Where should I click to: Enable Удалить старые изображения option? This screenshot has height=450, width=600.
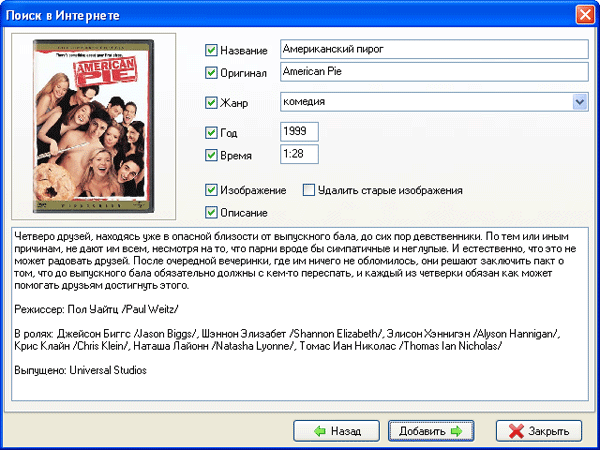[309, 190]
